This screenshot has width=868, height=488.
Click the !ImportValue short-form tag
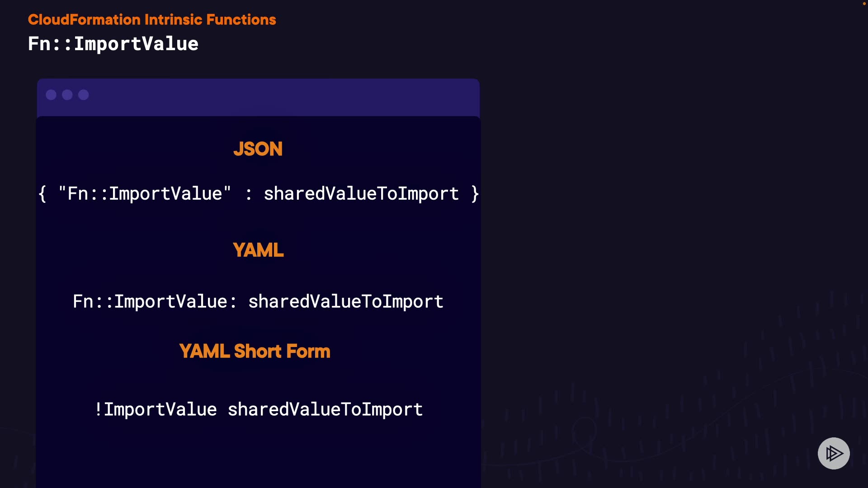click(x=156, y=409)
